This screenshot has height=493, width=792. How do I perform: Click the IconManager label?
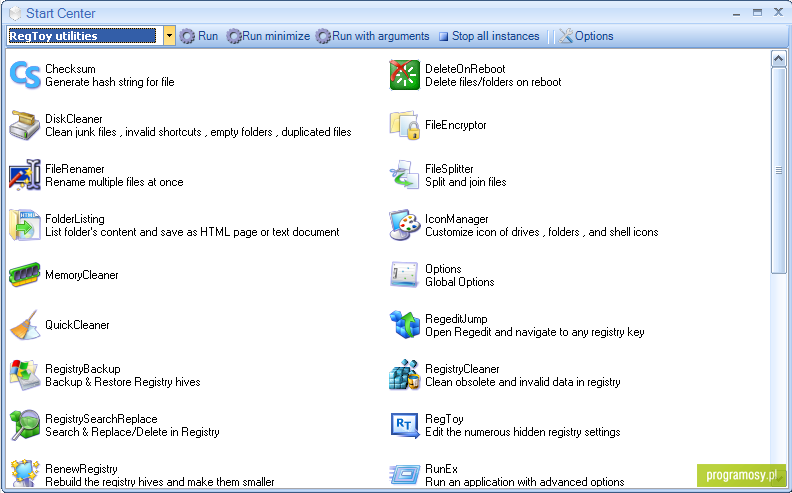[457, 219]
